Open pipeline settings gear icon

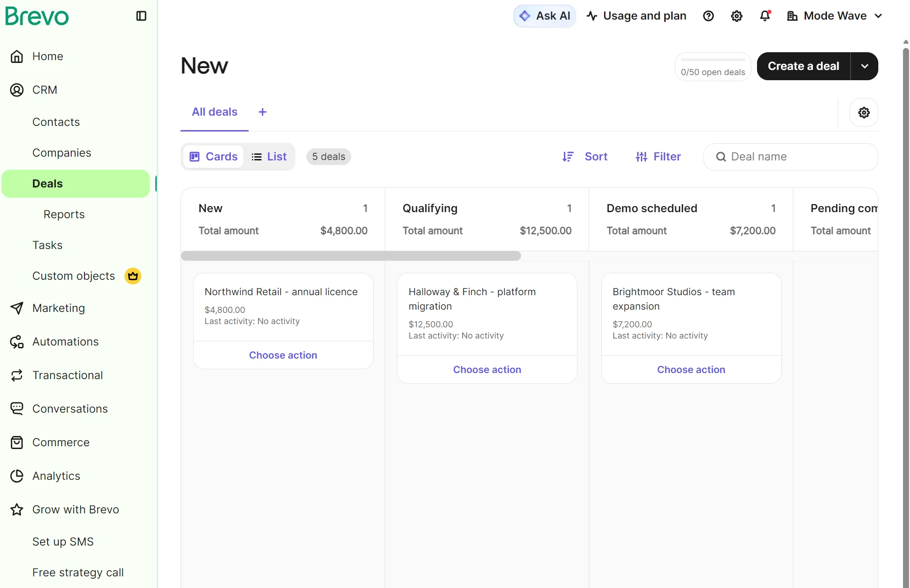tap(864, 112)
